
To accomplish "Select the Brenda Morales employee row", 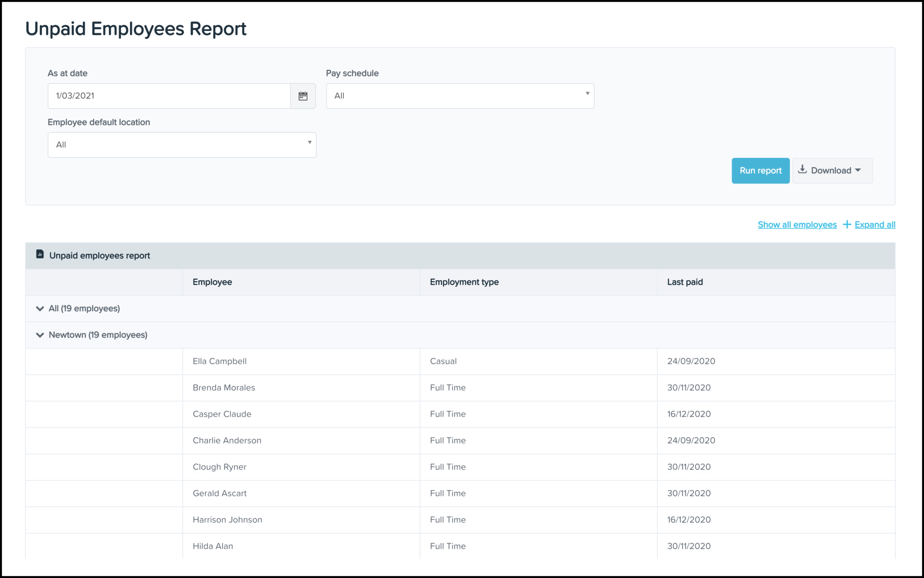I will pos(224,388).
